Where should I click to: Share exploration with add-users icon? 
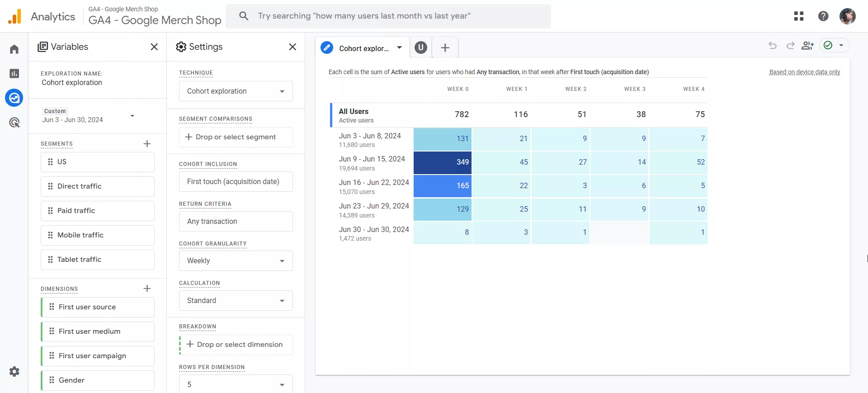[x=807, y=45]
